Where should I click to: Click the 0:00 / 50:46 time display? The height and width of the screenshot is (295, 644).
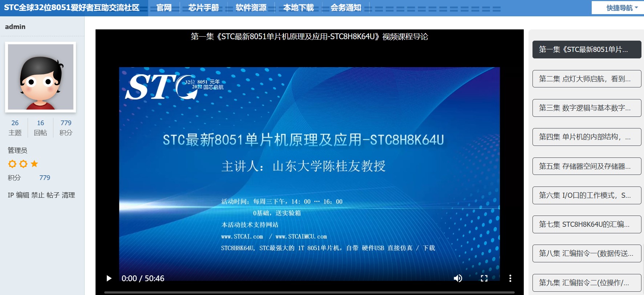point(143,278)
